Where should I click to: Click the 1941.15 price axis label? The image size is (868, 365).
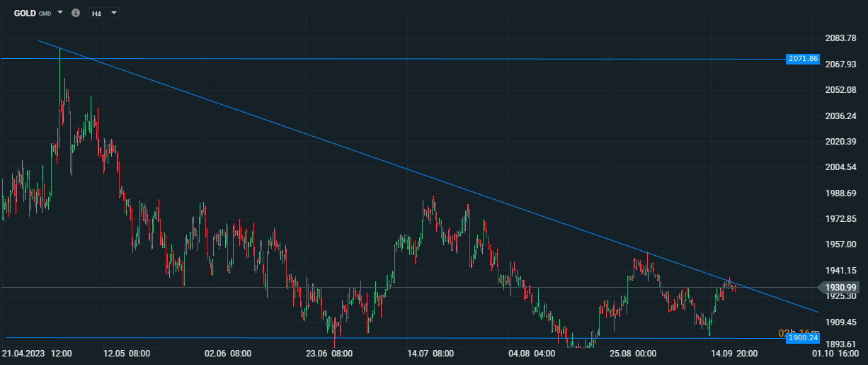tap(841, 270)
